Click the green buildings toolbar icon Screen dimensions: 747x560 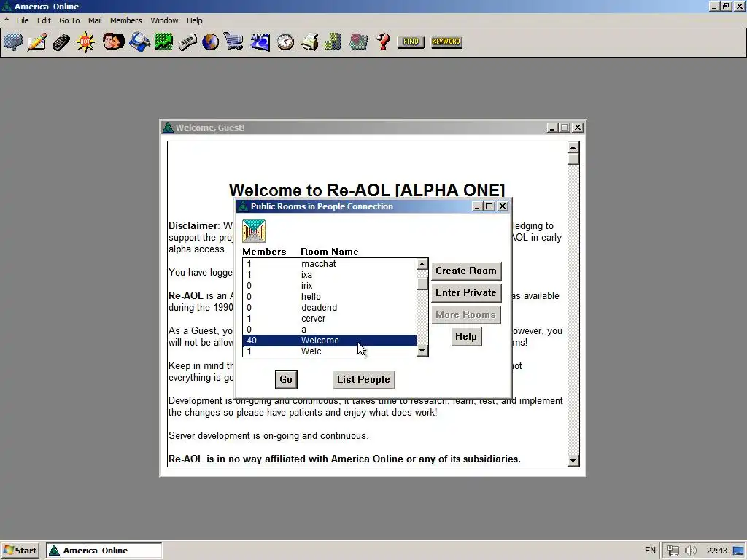(x=333, y=42)
